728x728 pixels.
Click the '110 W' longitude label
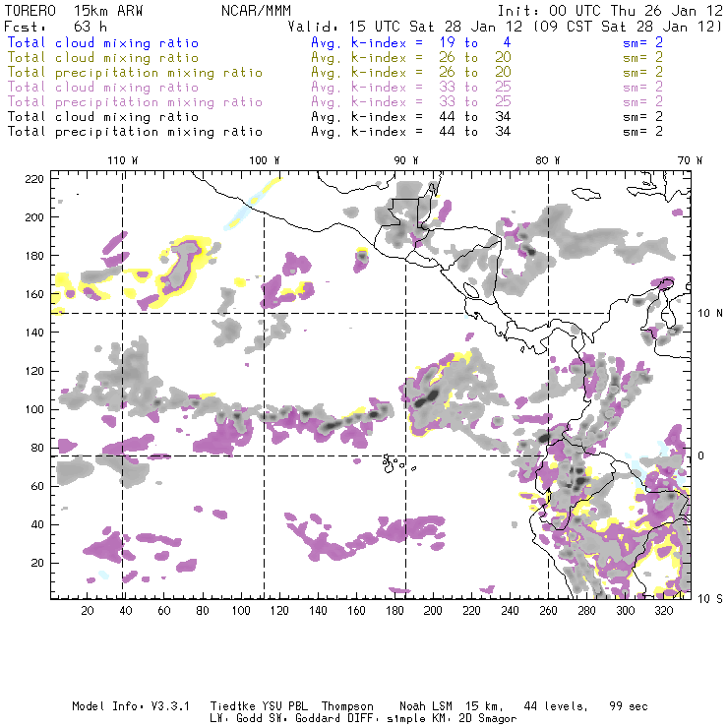123,160
